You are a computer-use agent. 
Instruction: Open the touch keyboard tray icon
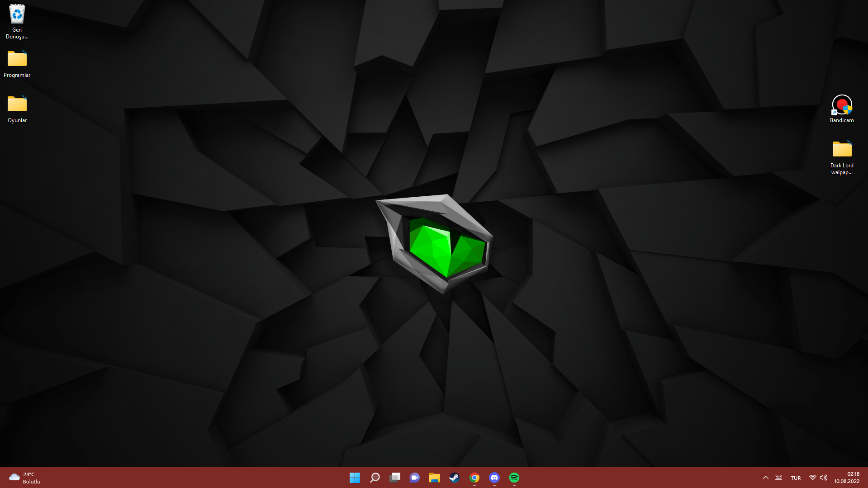(x=778, y=478)
